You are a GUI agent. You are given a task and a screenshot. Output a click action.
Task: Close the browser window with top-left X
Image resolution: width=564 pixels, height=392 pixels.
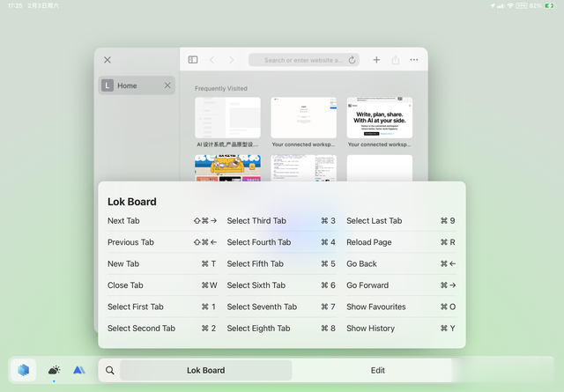(x=108, y=60)
